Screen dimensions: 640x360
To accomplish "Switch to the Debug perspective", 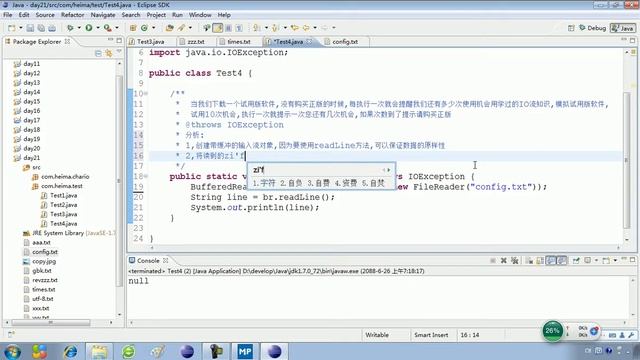I will 593,28.
